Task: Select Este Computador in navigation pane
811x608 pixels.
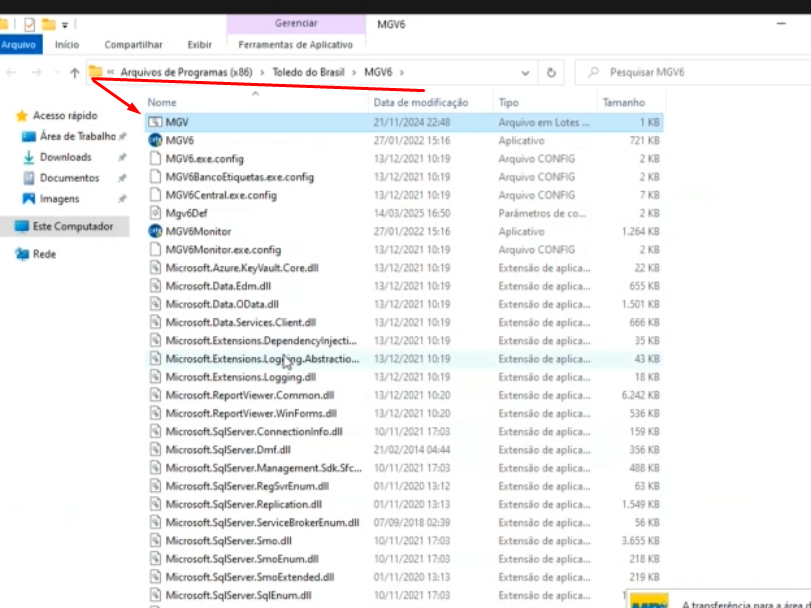Action: click(72, 227)
